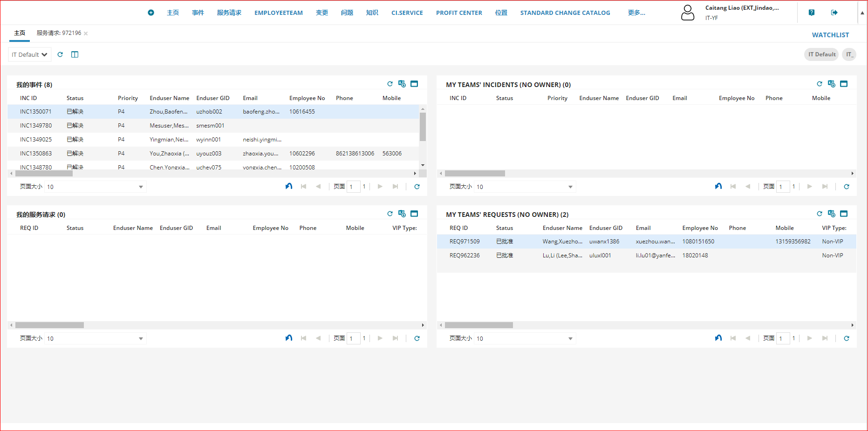This screenshot has width=868, height=431.
Task: Open export settings in 我的服务请求 panel
Action: (x=402, y=214)
